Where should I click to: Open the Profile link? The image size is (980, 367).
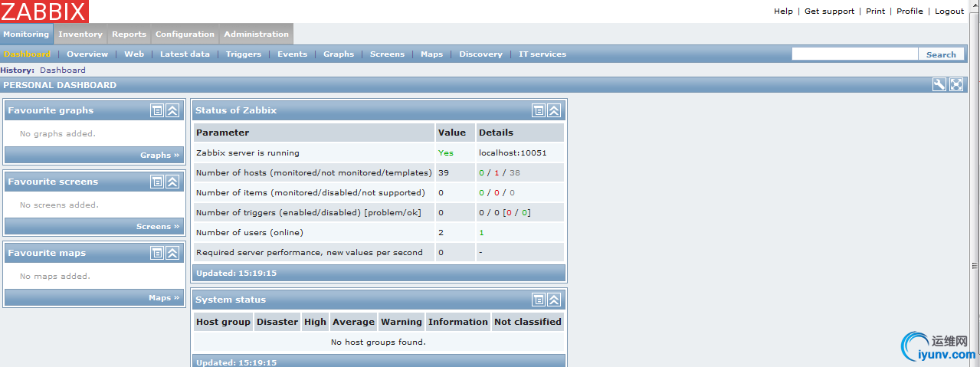pyautogui.click(x=910, y=11)
